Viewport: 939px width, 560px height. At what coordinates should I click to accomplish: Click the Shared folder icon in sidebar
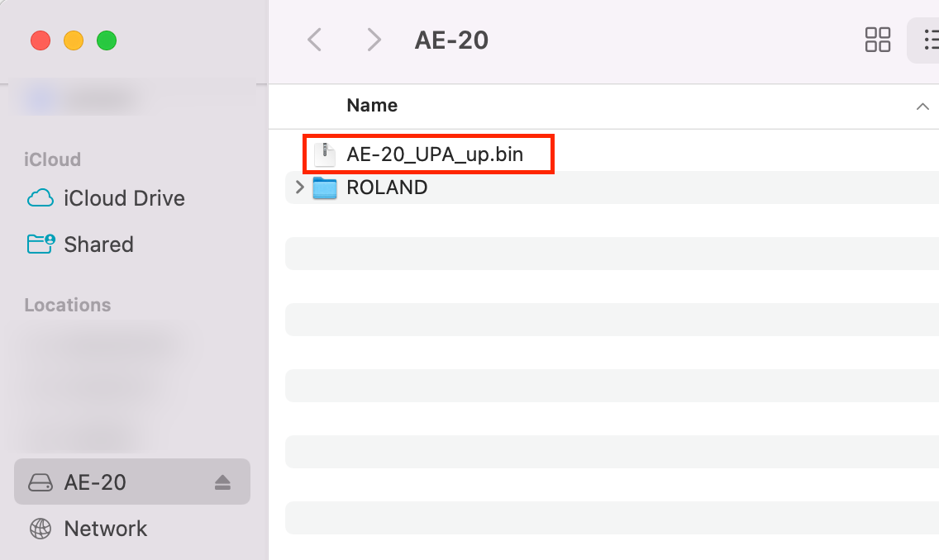click(41, 244)
